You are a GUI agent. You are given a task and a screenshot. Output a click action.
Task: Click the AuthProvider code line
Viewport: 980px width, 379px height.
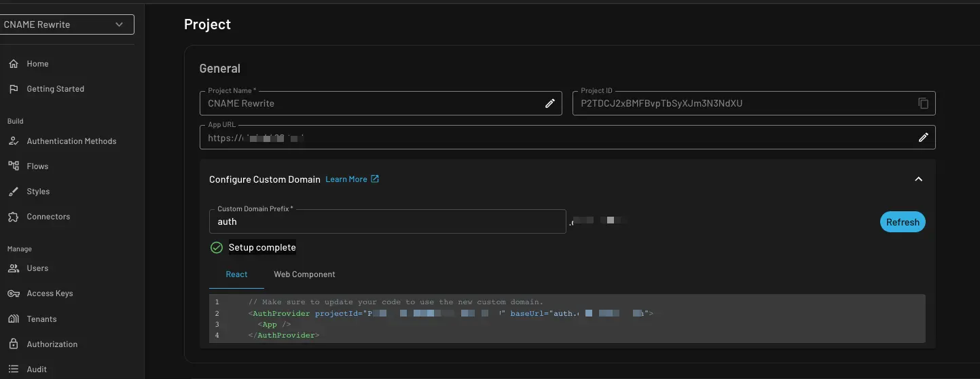(x=450, y=313)
